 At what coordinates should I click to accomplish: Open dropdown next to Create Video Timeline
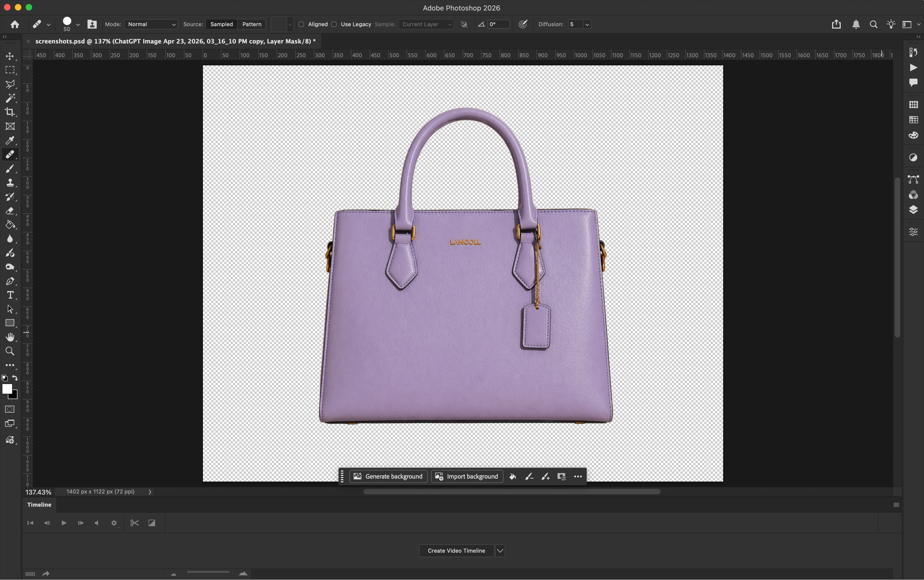(500, 551)
